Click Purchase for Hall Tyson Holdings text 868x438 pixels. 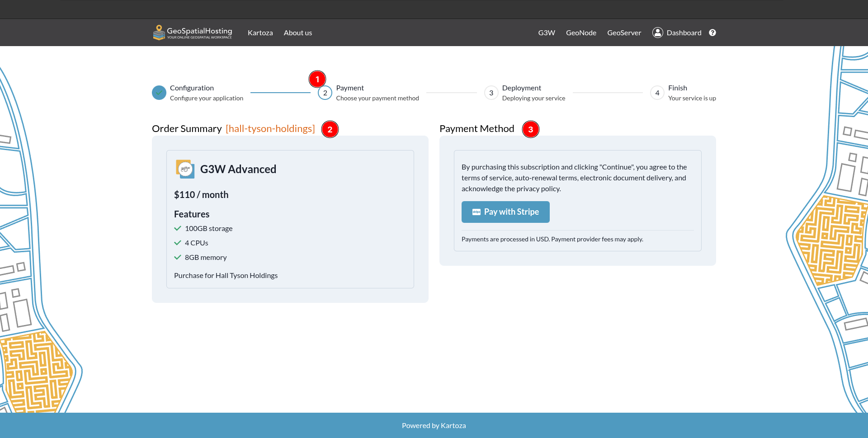pyautogui.click(x=226, y=275)
